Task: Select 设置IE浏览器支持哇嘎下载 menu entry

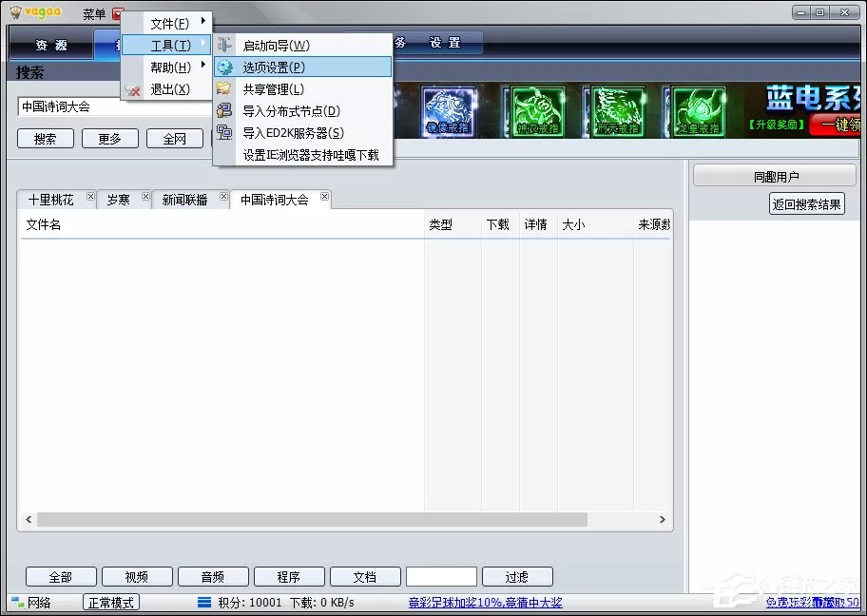Action: [303, 155]
